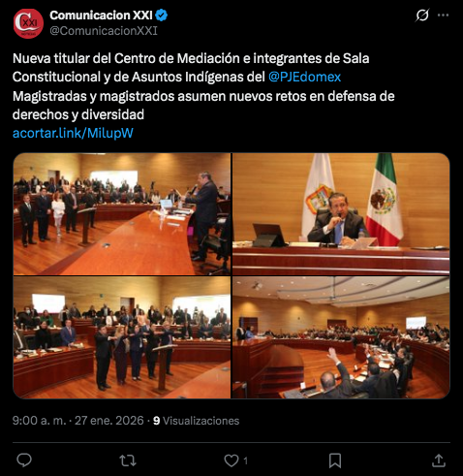This screenshot has width=463, height=476.
Task: Open photo of official seated between flags
Action: point(341,214)
